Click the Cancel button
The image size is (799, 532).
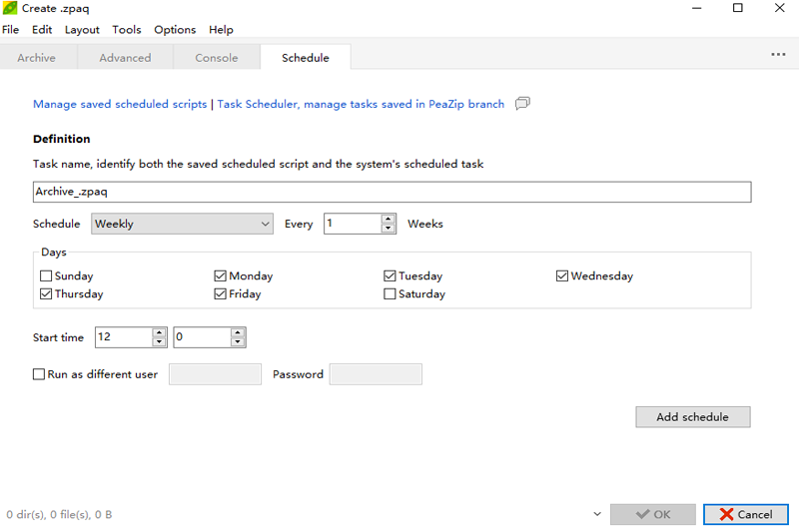pyautogui.click(x=745, y=515)
